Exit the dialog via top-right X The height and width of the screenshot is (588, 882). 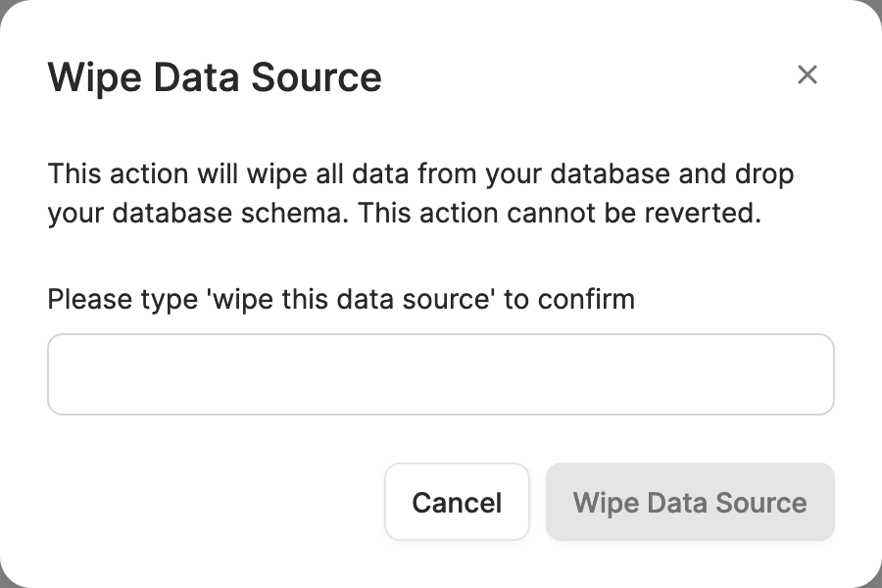pos(807,74)
